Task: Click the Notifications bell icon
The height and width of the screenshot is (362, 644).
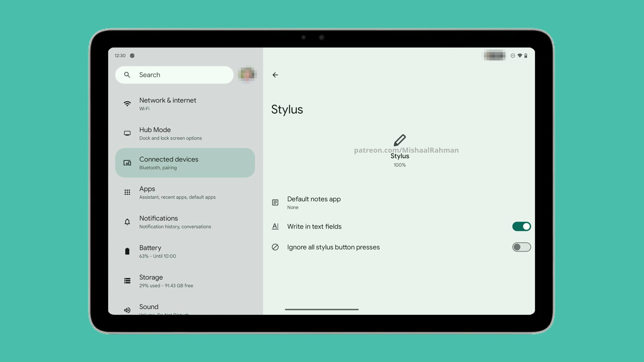Action: 127,222
